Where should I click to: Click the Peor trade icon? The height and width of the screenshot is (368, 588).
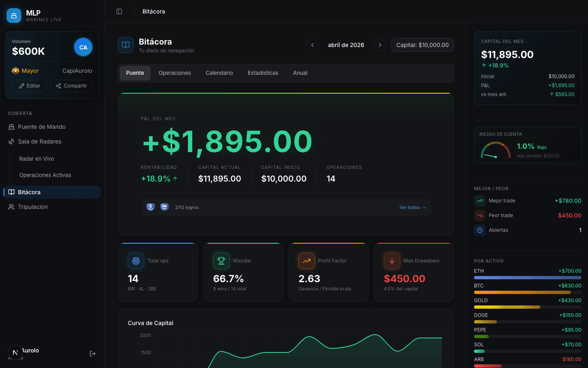click(x=480, y=215)
